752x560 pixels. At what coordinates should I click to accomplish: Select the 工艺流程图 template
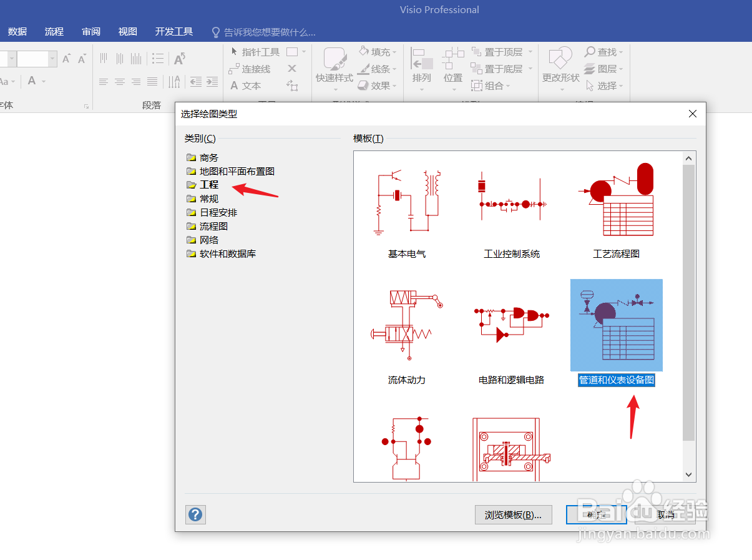pos(617,209)
